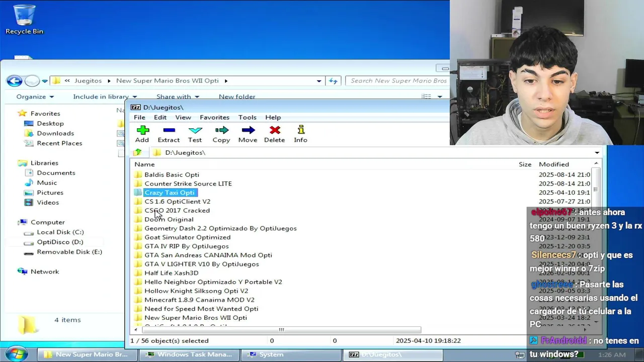Select Recent Places in Explorer sidebar

[x=59, y=143]
